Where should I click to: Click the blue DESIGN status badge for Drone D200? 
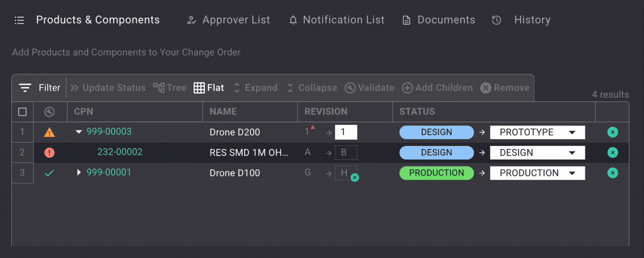436,132
